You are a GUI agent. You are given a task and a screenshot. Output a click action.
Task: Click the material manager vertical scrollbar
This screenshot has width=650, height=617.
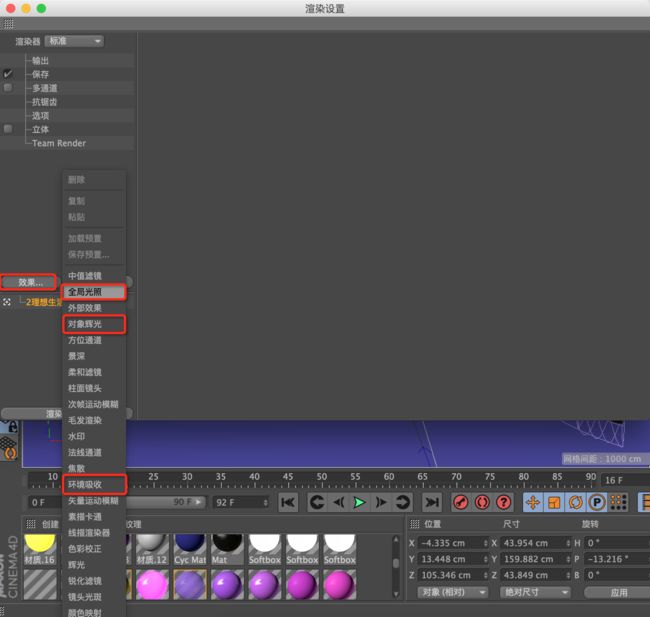point(396,566)
